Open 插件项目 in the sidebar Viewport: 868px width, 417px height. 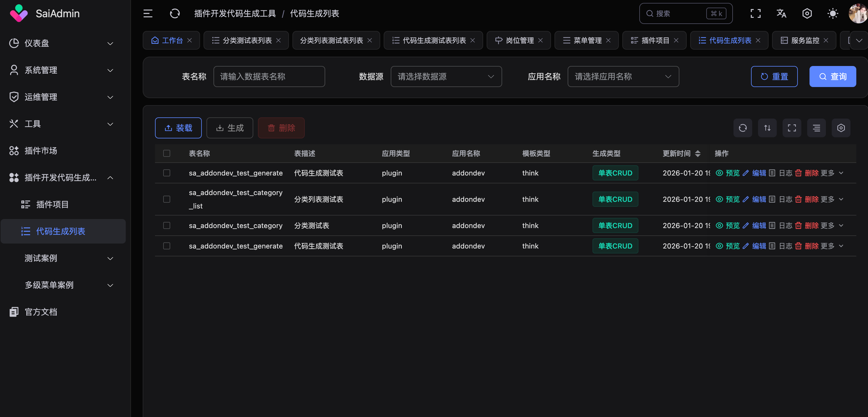click(52, 204)
